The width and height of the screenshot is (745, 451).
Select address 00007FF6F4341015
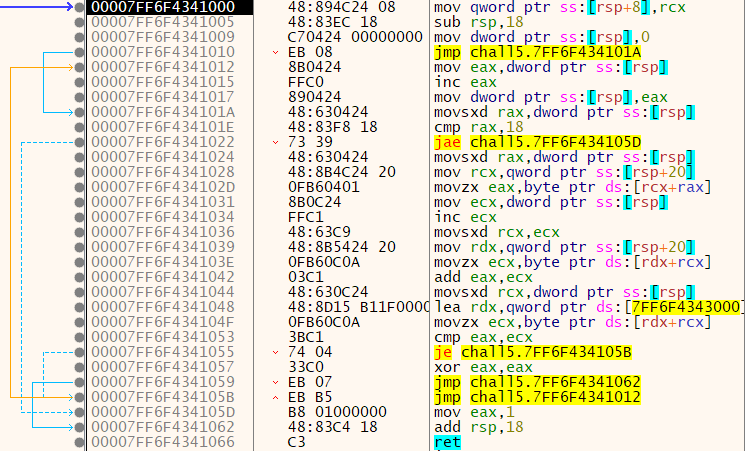(x=163, y=82)
